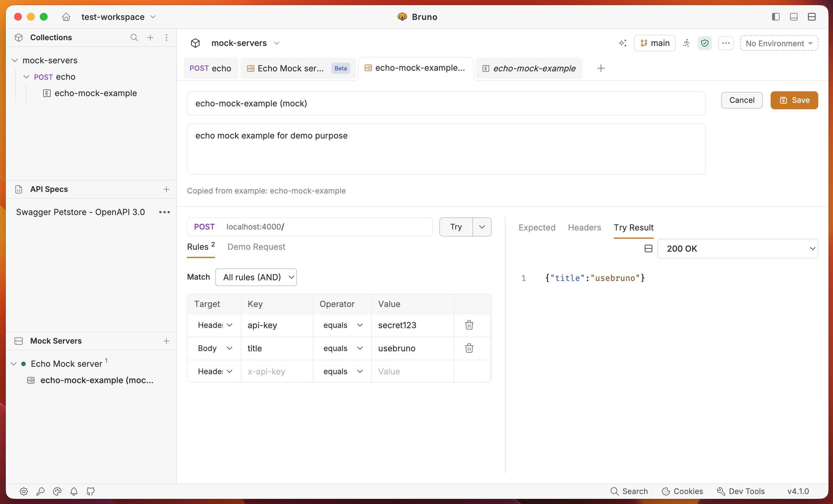Go to the home screen icon
The image size is (833, 504).
pos(66,17)
